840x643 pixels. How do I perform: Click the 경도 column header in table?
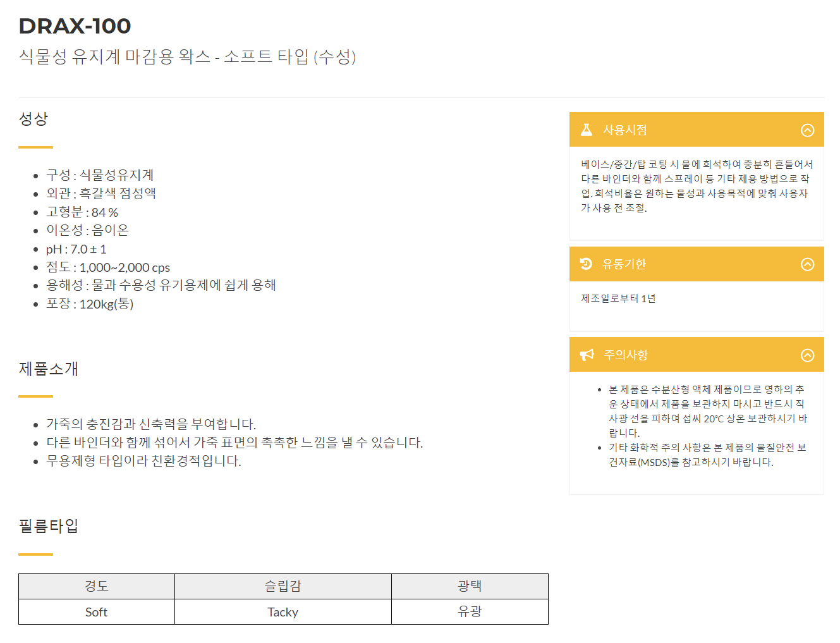pos(97,586)
